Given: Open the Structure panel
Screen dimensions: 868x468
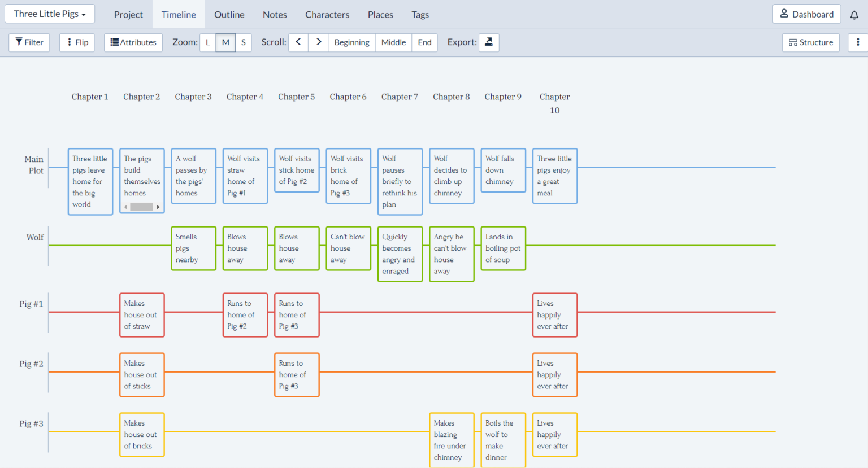Looking at the screenshot, I should tap(811, 42).
